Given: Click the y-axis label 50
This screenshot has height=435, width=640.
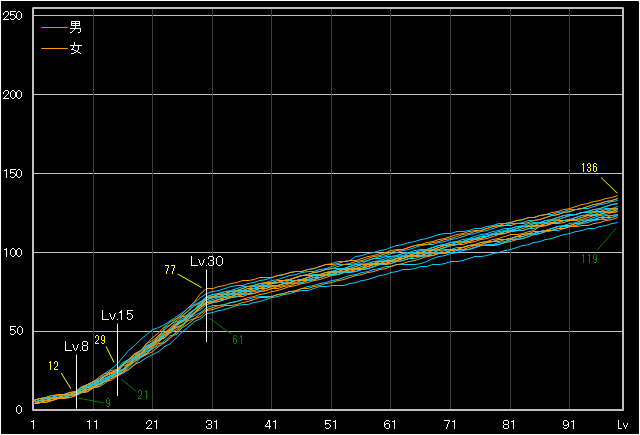Looking at the screenshot, I should (x=16, y=331).
